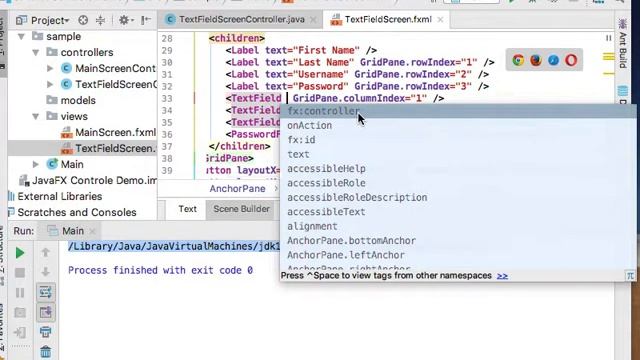Close the TextFieldScreenController.java tab
640x360 pixels.
[313, 20]
